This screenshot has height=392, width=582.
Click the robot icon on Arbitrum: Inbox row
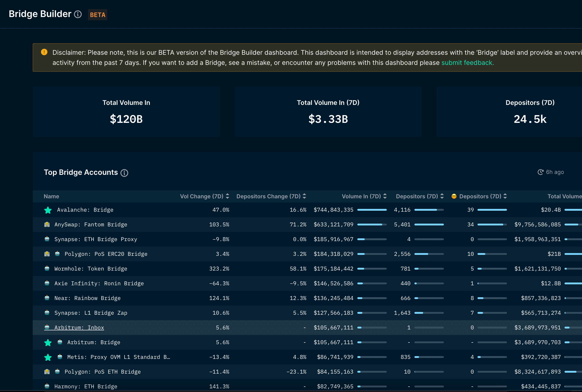47,327
